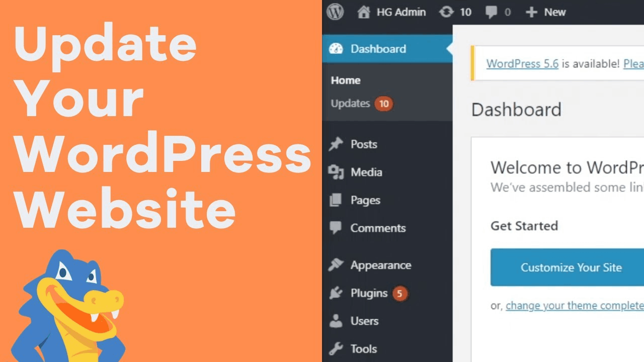Click the Tools wrench icon
Viewport: 644px width, 362px height.
click(336, 349)
